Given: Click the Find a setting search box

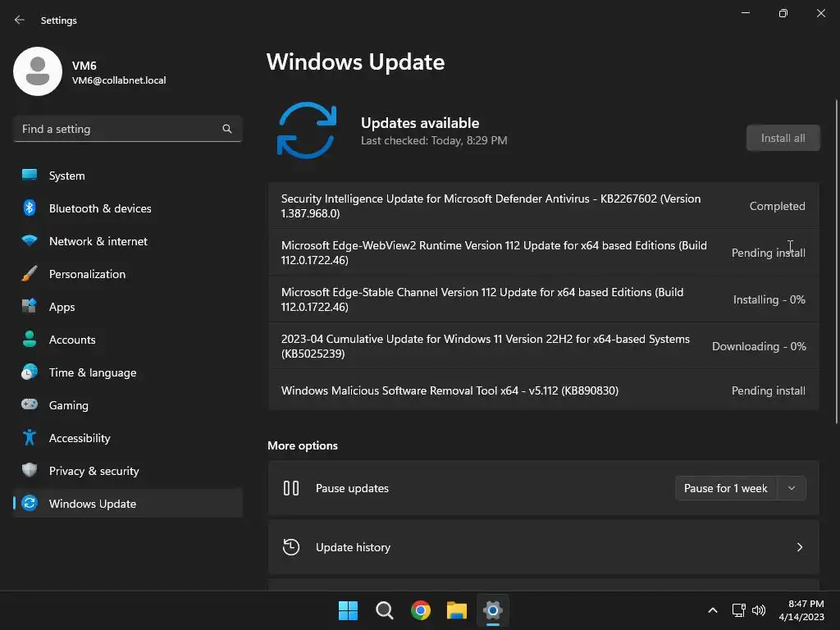Looking at the screenshot, I should point(127,129).
